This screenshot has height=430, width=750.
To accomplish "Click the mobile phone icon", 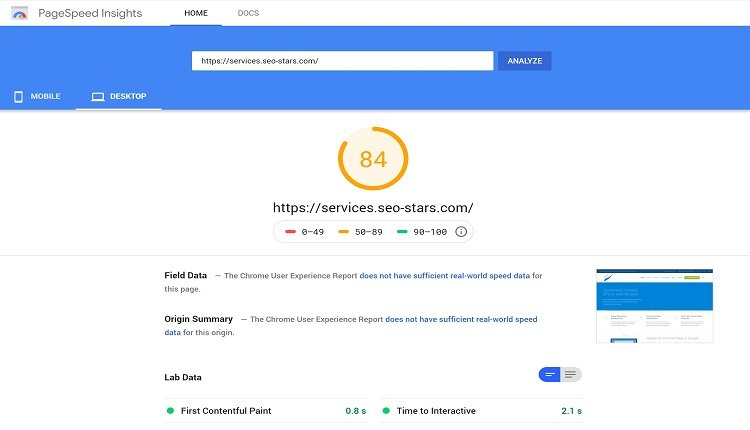I will [x=18, y=97].
